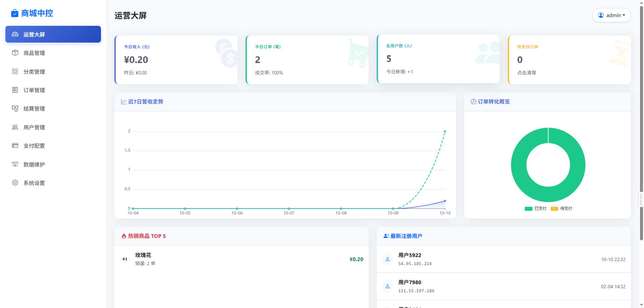Click the 10-10 22:32 registration time

613,259
